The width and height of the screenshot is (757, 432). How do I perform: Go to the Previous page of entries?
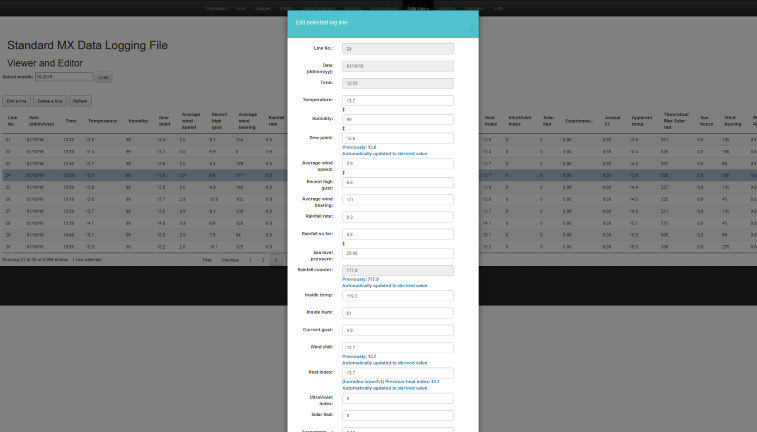pyautogui.click(x=230, y=259)
